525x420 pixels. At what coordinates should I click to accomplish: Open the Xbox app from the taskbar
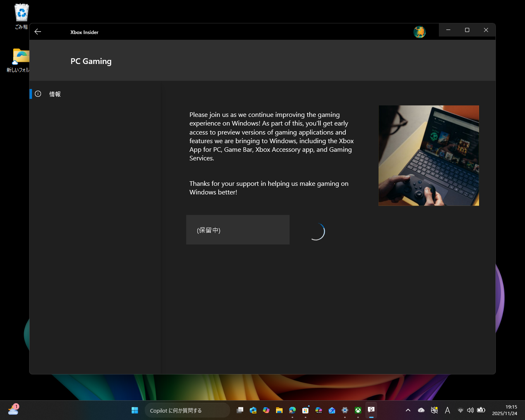(358, 410)
